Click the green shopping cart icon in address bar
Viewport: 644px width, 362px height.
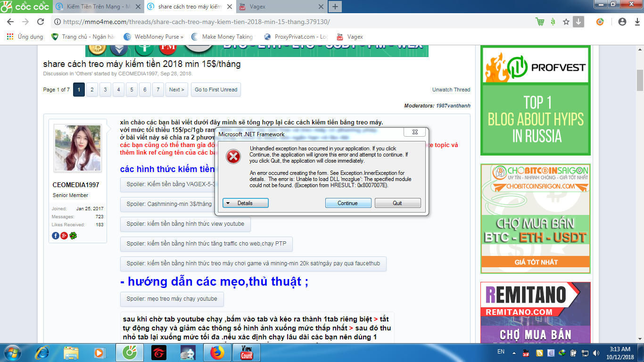click(x=540, y=22)
